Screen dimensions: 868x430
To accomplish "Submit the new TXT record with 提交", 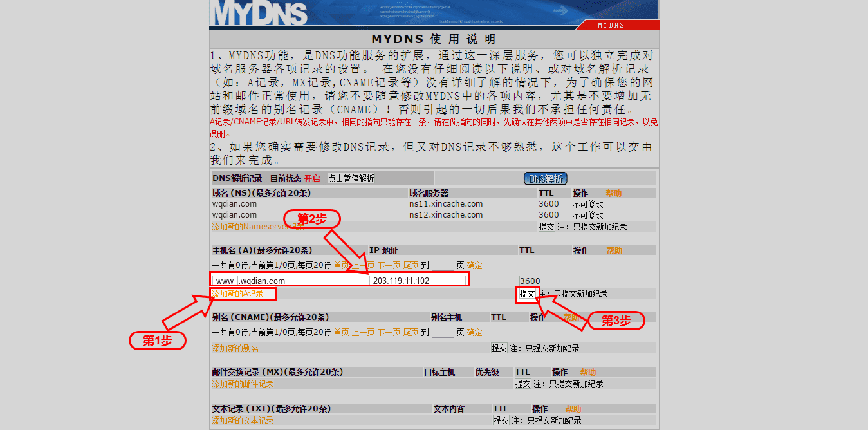I will pos(501,420).
